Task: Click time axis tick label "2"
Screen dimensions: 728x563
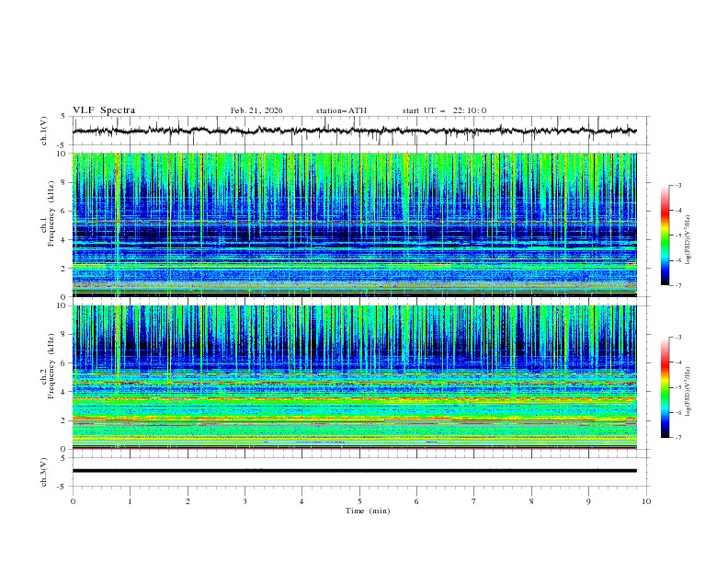Action: 188,501
